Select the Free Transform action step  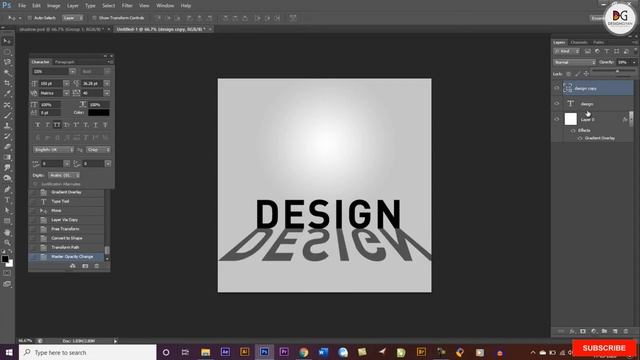[x=66, y=229]
